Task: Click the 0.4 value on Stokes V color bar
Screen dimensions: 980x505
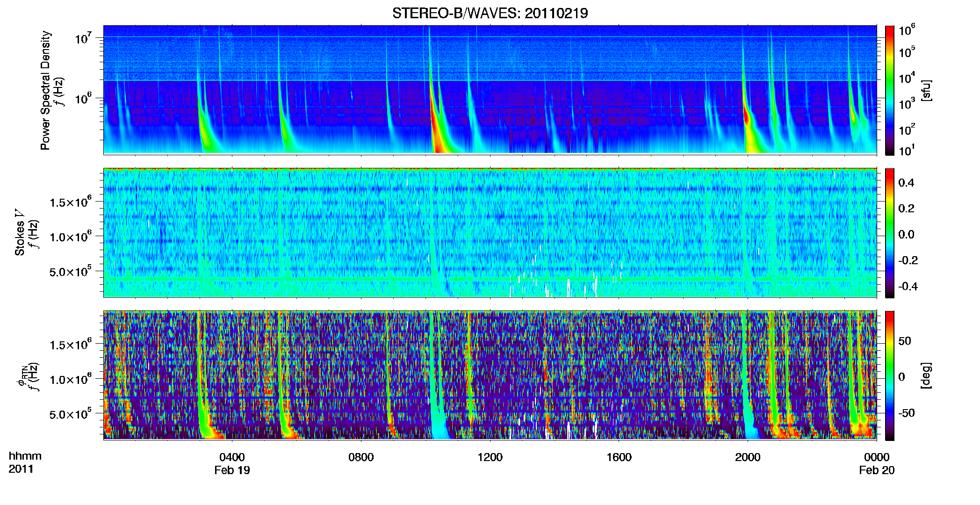Action: click(x=906, y=182)
